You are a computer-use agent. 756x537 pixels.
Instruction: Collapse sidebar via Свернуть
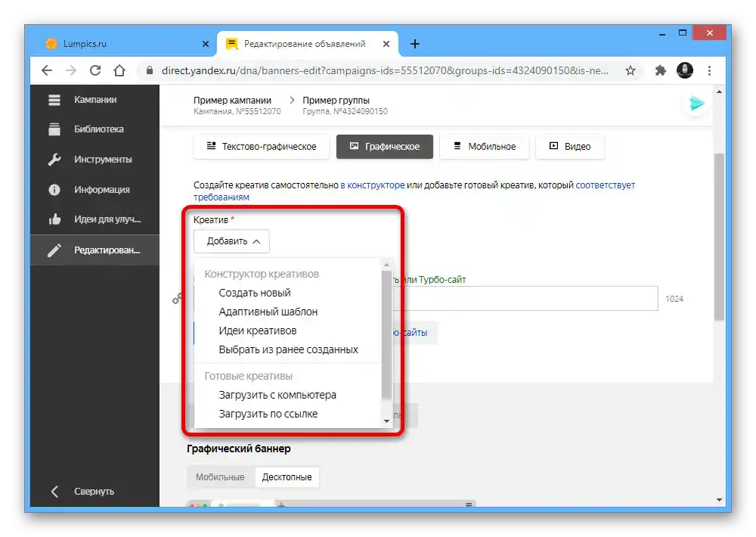click(94, 491)
